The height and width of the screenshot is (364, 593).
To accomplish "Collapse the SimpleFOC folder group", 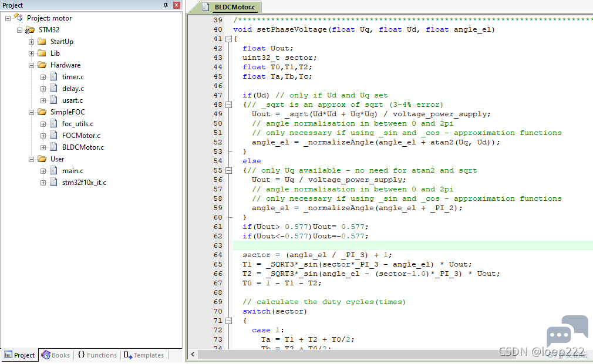I will click(x=31, y=112).
